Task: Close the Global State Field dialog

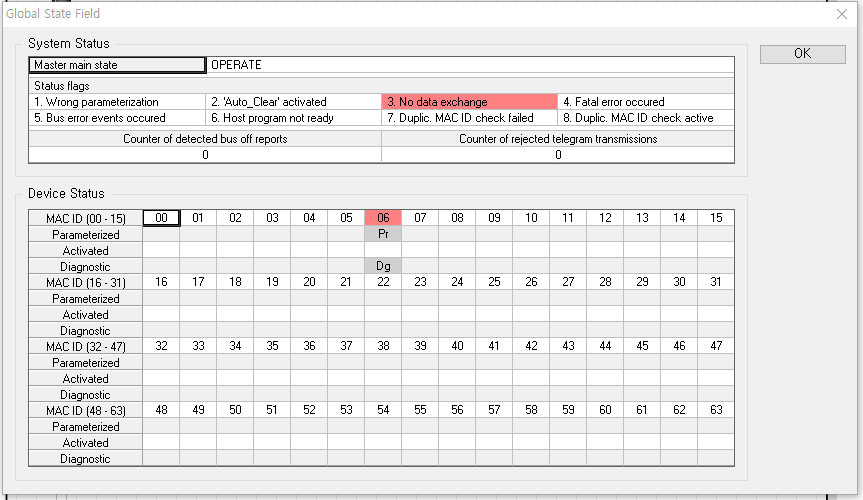Action: coord(841,14)
